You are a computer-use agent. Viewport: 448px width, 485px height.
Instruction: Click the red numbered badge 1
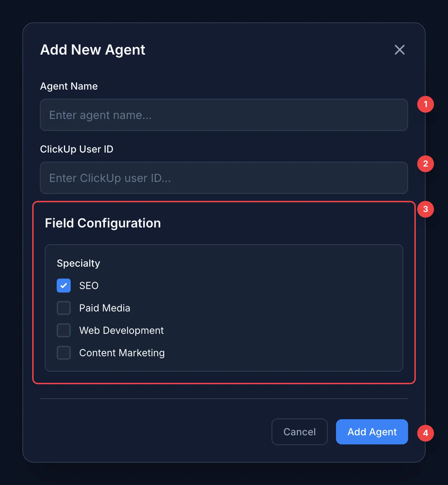point(425,104)
